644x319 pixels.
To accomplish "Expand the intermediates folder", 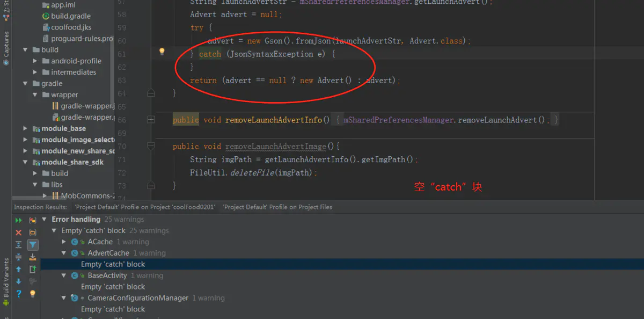I will point(35,73).
